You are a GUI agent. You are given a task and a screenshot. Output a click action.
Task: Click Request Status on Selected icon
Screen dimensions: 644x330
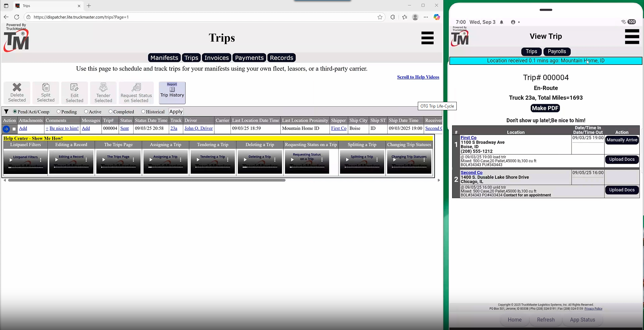coord(136,93)
